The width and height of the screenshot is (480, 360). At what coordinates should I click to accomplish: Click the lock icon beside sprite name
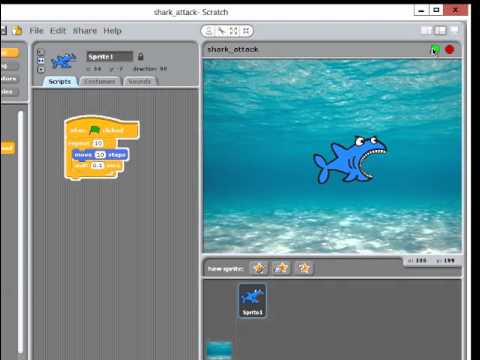tap(141, 57)
